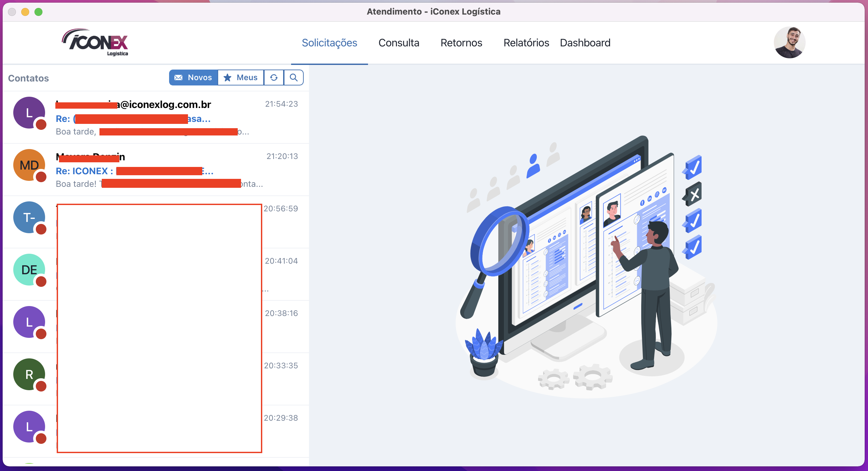The height and width of the screenshot is (471, 868).
Task: Click the unread red dot on R avatar
Action: click(41, 386)
